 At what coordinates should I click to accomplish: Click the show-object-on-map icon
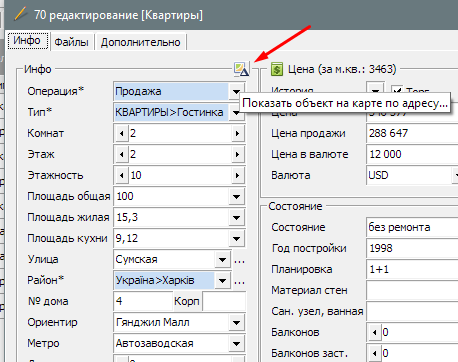(241, 69)
